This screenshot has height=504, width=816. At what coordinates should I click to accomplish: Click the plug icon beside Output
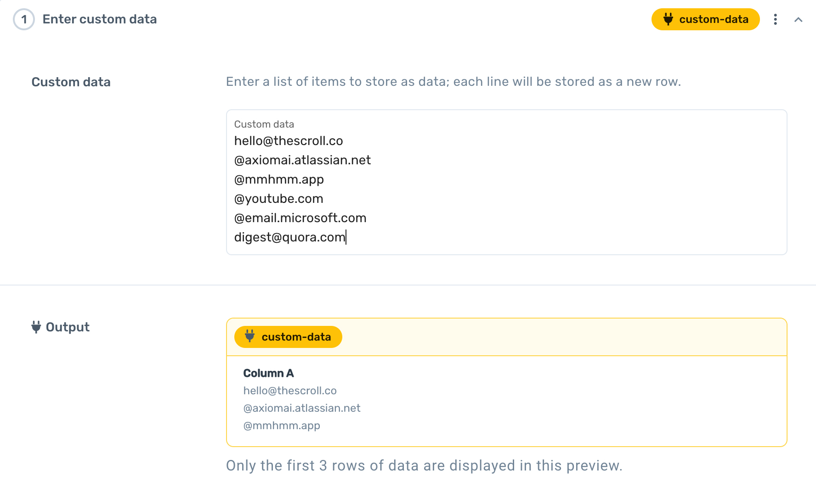tap(36, 327)
